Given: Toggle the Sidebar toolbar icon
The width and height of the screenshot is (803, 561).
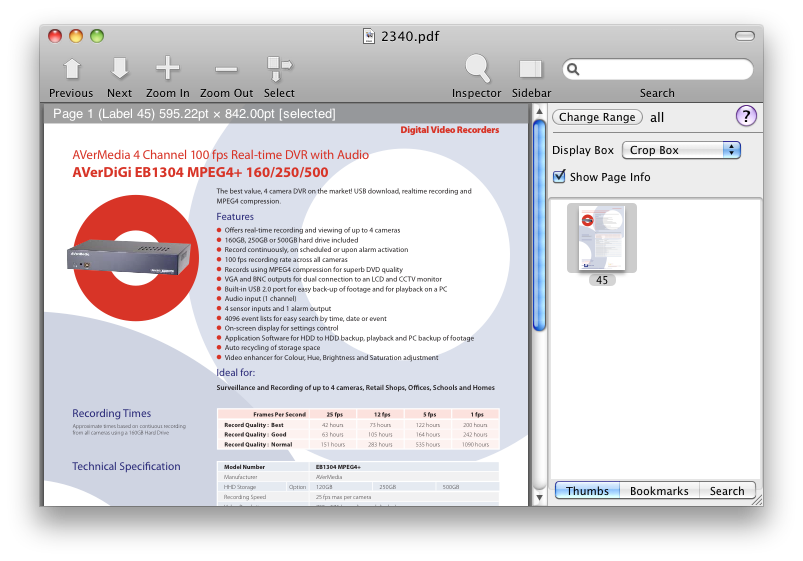Looking at the screenshot, I should pos(531,69).
